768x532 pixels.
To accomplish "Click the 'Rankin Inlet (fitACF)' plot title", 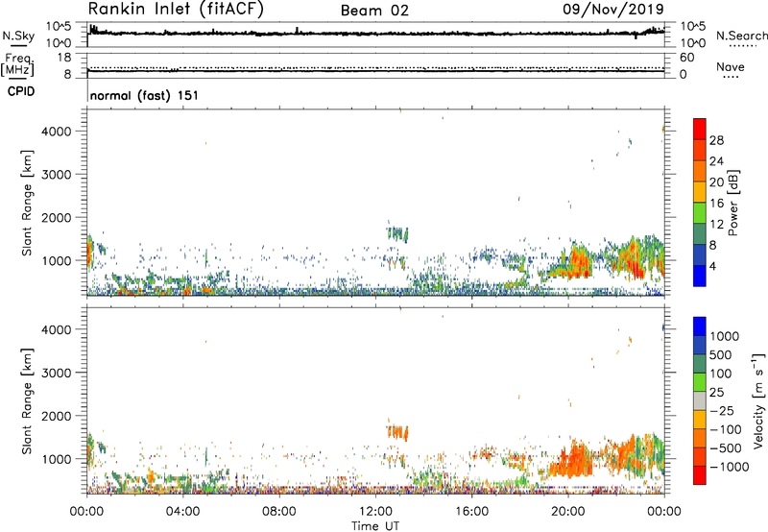I will point(176,9).
